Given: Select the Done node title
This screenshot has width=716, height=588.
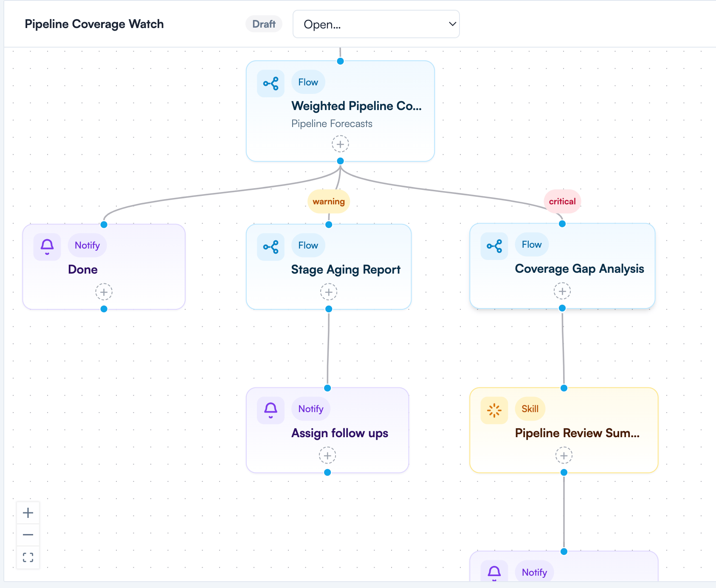Looking at the screenshot, I should click(x=83, y=269).
